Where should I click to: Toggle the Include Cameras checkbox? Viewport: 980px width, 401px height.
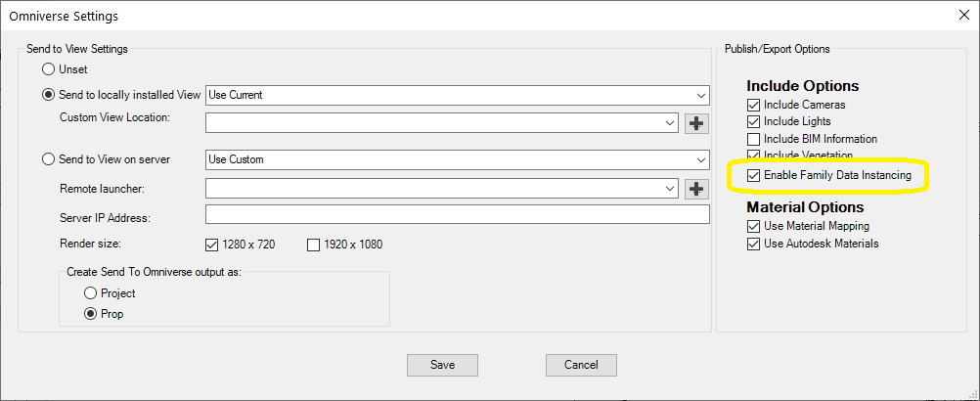click(x=753, y=105)
